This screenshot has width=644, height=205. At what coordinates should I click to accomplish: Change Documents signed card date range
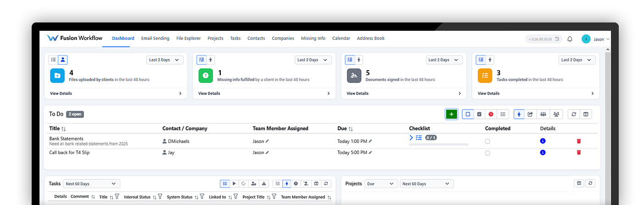pyautogui.click(x=444, y=60)
